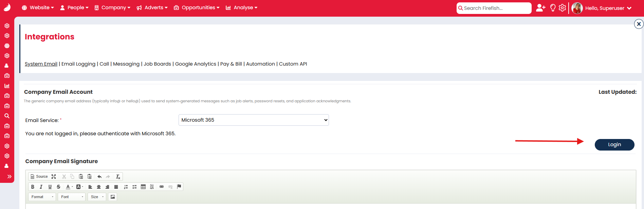
Task: Click the Paste from Word icon
Action: pos(89,176)
